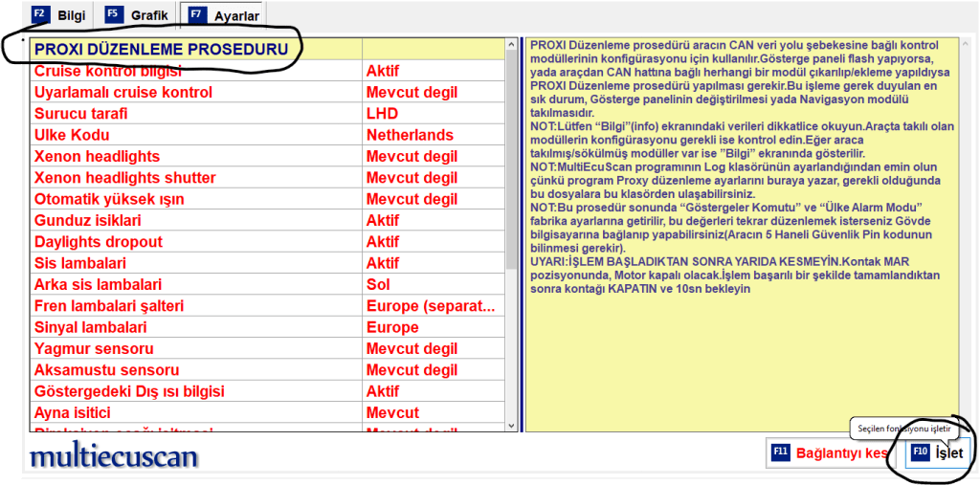This screenshot has width=980, height=485.
Task: Click the F11 disconnect key icon
Action: (780, 452)
